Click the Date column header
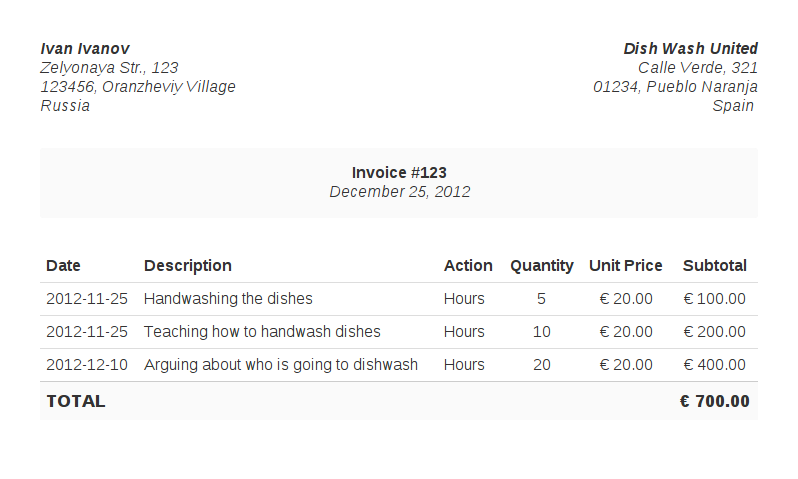The image size is (798, 479). [x=63, y=266]
